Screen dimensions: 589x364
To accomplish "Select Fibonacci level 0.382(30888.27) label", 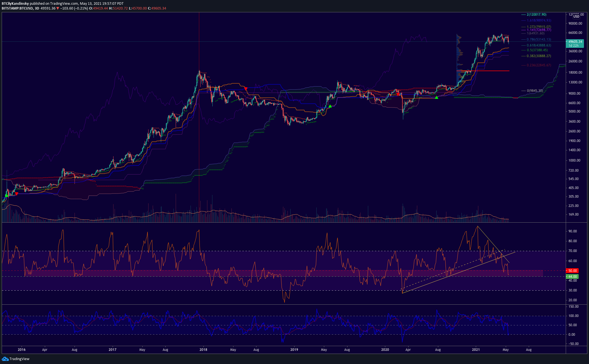I will 539,56.
